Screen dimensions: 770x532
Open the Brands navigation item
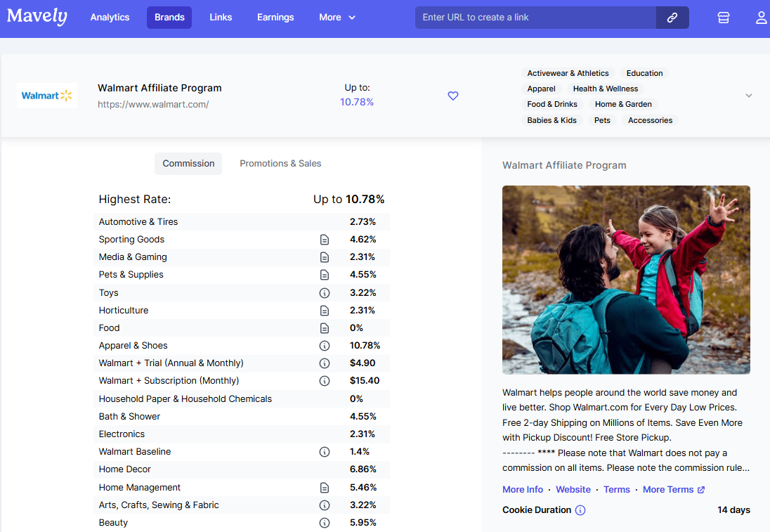(169, 17)
